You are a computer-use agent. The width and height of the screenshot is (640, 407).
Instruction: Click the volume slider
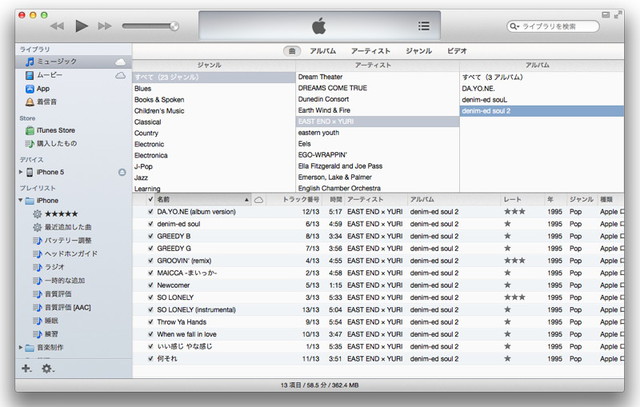point(150,25)
